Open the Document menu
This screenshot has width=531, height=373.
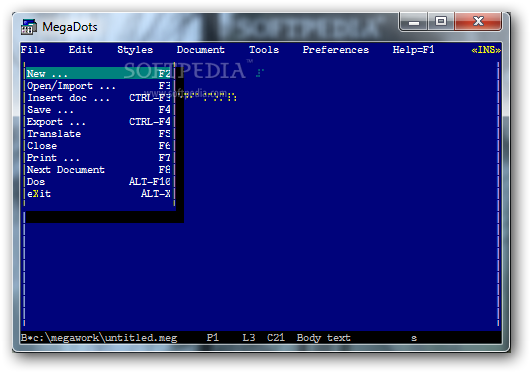(x=200, y=50)
